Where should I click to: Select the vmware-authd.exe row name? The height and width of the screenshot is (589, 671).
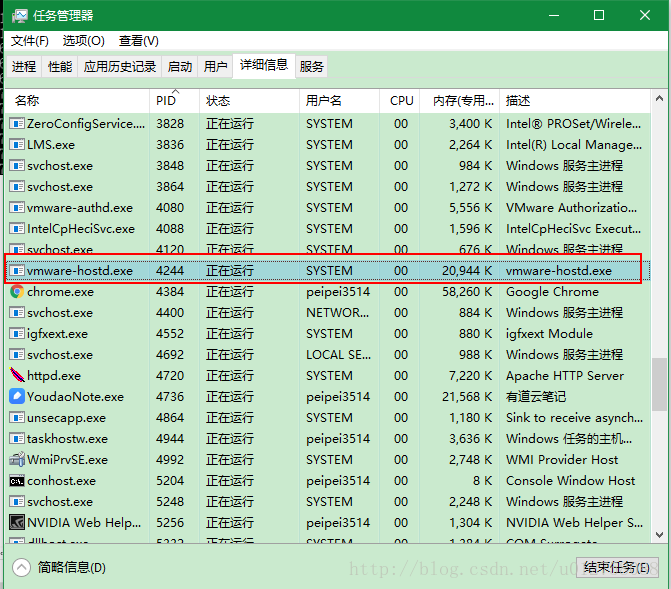tap(80, 208)
